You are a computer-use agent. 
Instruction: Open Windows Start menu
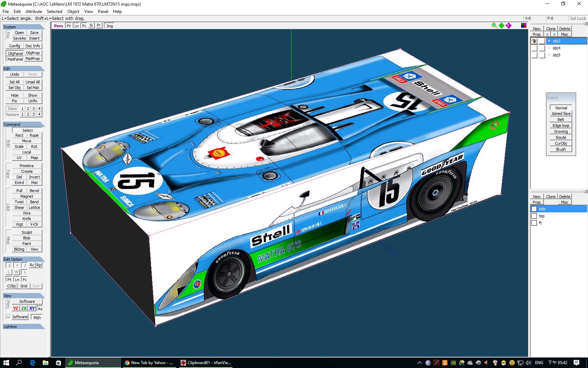click(6, 363)
